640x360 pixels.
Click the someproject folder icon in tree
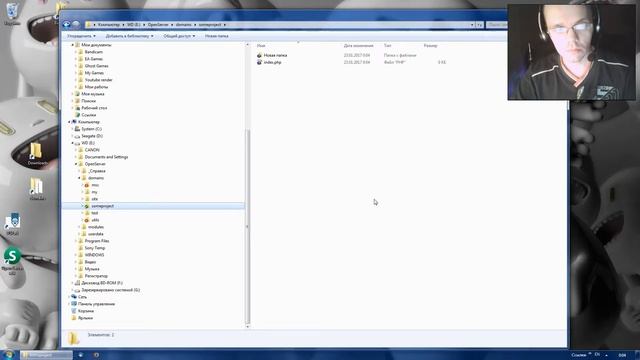tap(87, 206)
